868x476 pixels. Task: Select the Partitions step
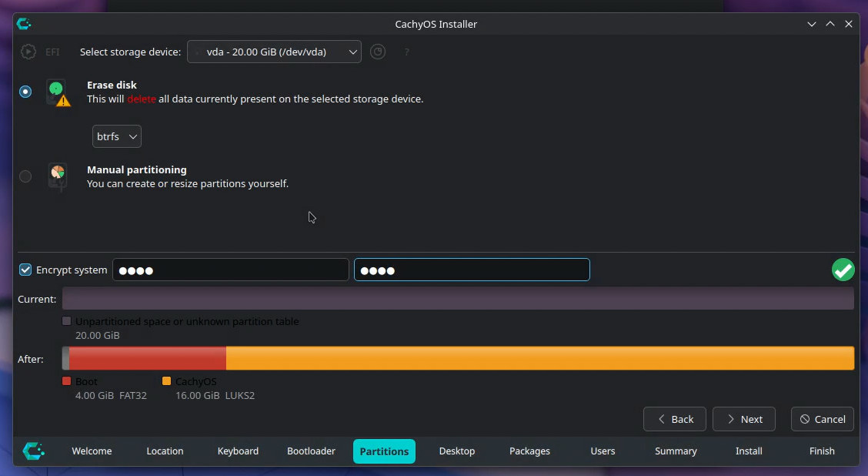pyautogui.click(x=384, y=451)
